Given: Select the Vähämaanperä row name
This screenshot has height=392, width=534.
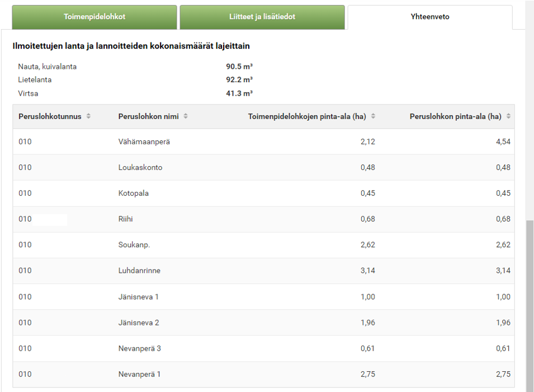Looking at the screenshot, I should (x=144, y=141).
